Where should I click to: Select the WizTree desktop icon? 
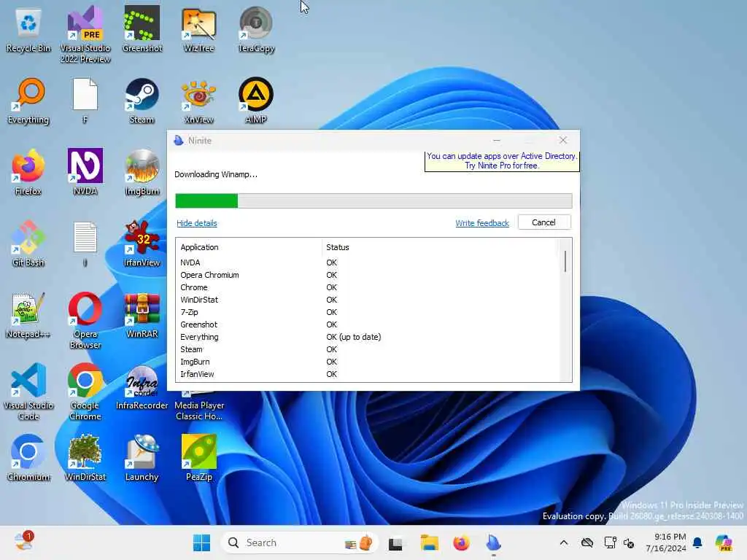coord(199,30)
